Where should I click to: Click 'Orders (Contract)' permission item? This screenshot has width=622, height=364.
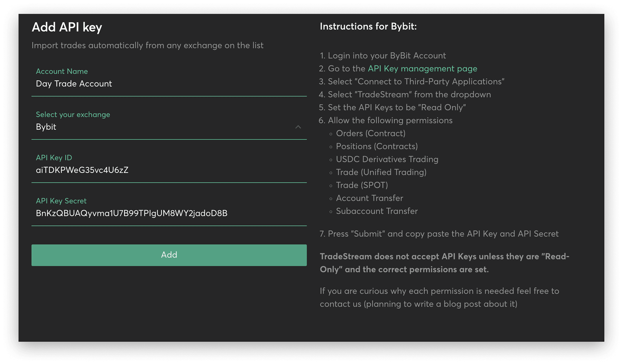[x=371, y=133]
